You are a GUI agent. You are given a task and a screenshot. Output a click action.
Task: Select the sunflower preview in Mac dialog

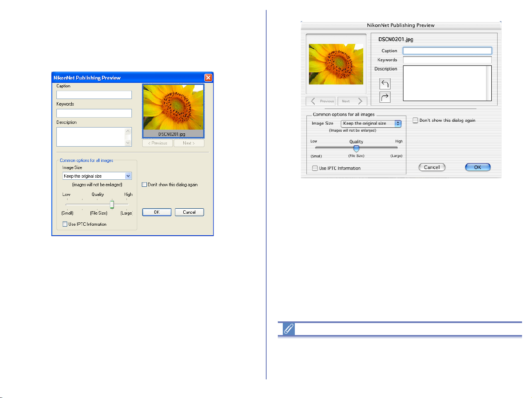336,64
